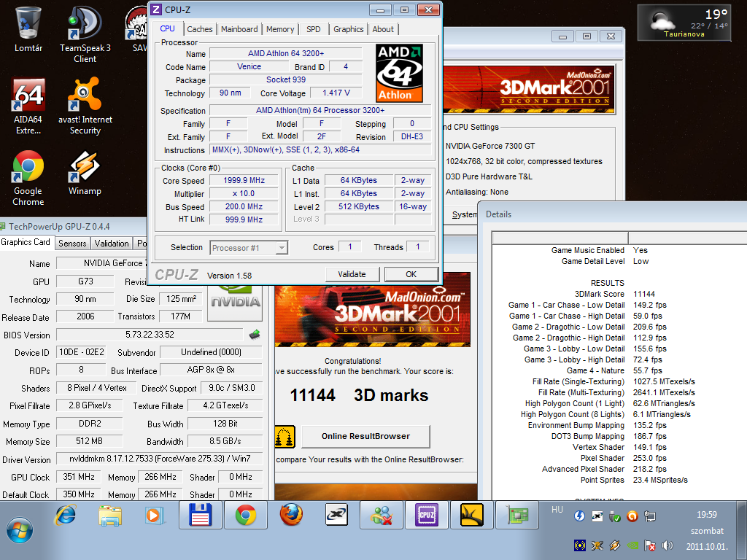Click the 3DMark2001 banner in the results window
Image resolution: width=747 pixels, height=560 pixels.
click(373, 309)
